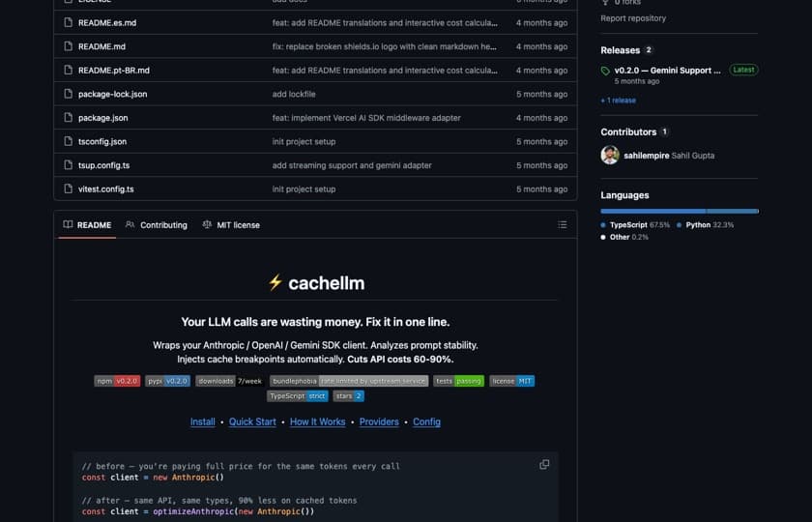Click the file icon beside tsconfig.json
812x522 pixels.
tap(68, 141)
